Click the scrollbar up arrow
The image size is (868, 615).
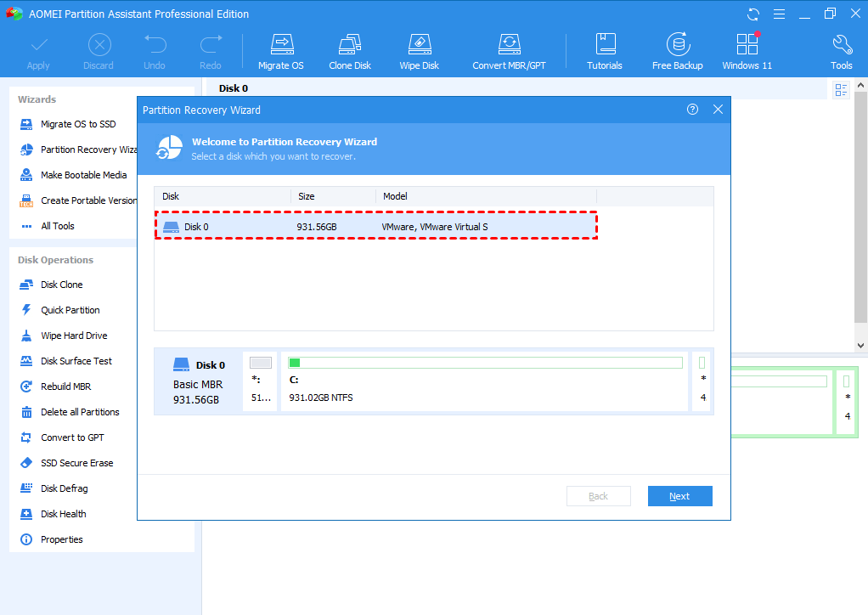coord(861,85)
